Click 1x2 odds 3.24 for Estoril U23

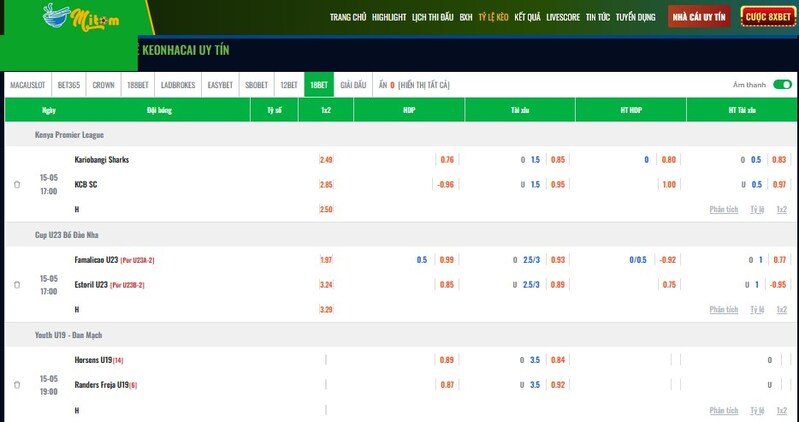point(326,285)
